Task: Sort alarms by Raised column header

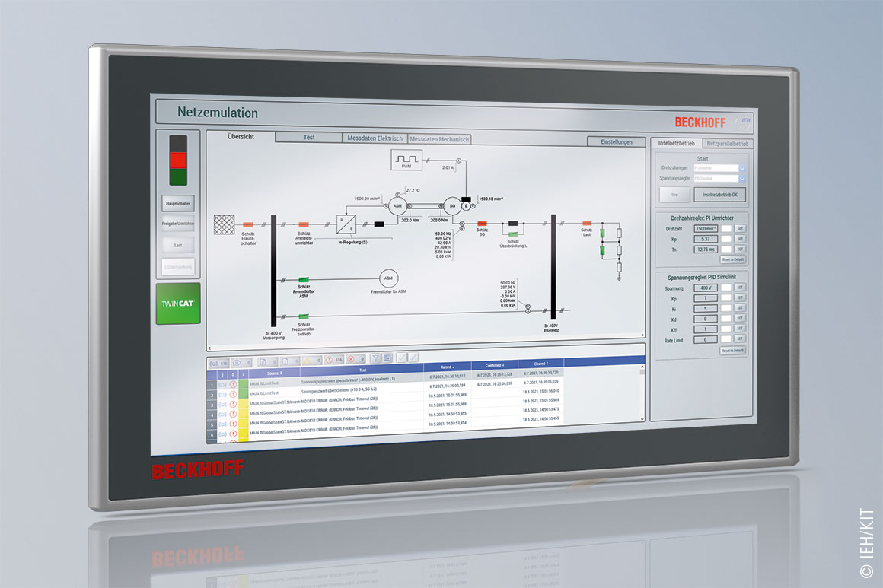Action: click(447, 367)
